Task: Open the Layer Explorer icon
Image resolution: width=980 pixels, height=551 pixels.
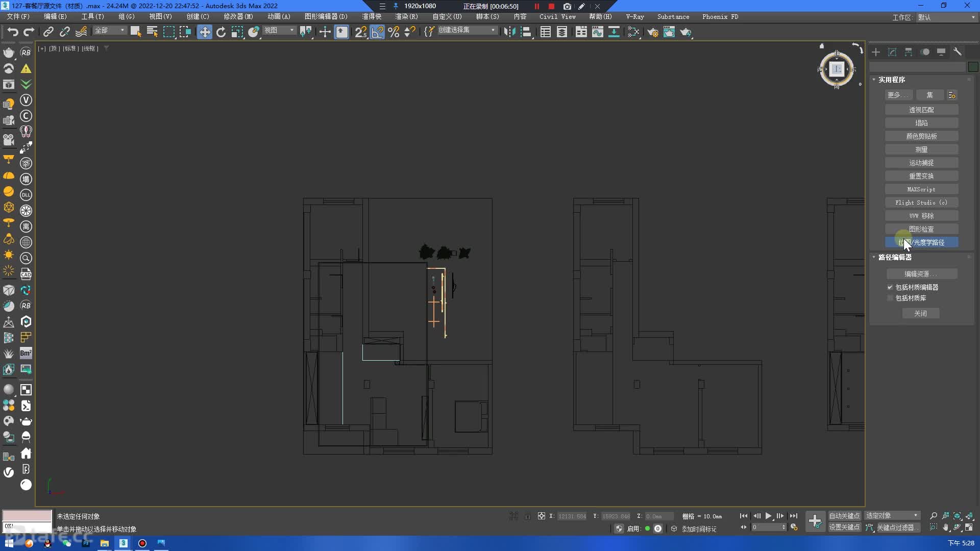Action: (562, 32)
